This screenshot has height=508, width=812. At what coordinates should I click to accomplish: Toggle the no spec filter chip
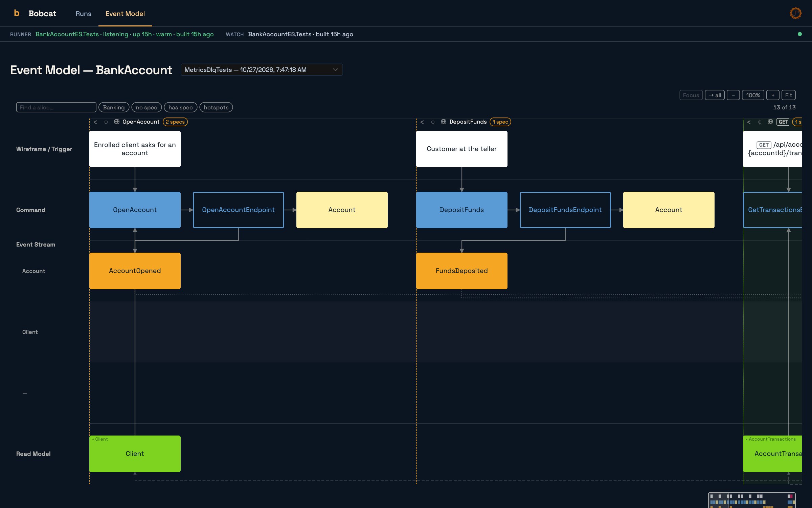click(146, 107)
